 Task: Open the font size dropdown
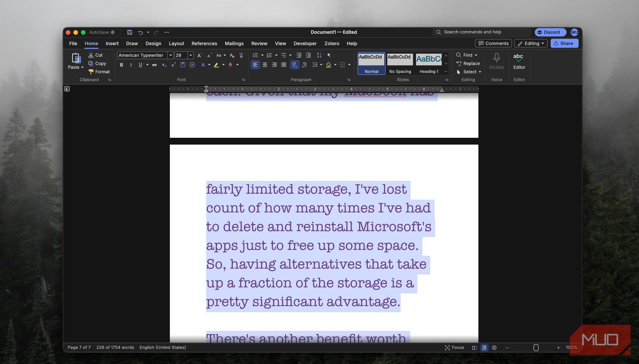pos(190,55)
